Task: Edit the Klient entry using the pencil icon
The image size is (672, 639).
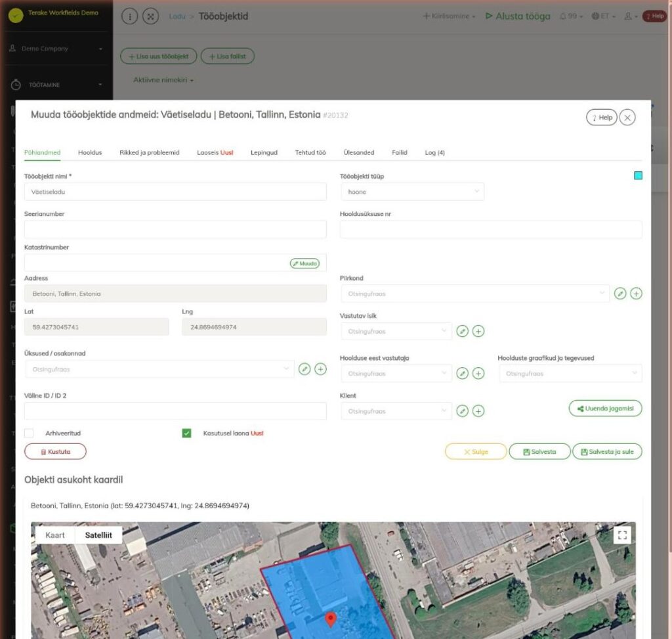Action: pos(463,411)
